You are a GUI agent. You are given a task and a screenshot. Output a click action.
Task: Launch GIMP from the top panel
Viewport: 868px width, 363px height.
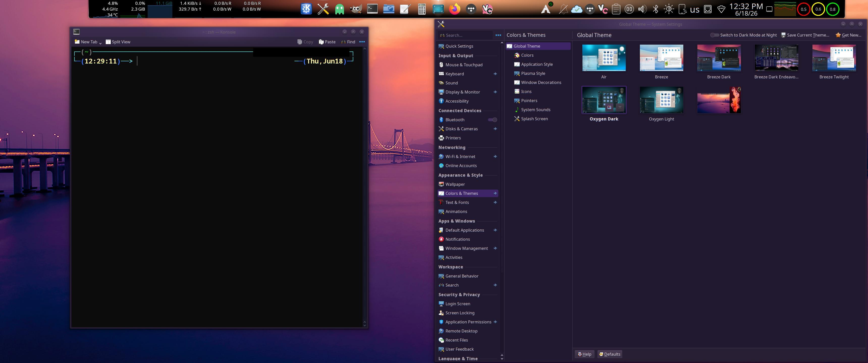[x=356, y=9]
